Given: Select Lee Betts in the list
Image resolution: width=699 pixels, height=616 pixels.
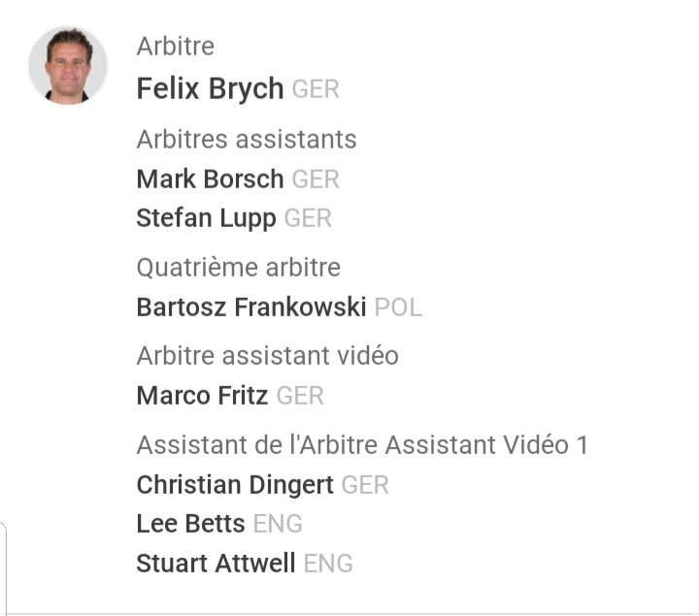Looking at the screenshot, I should point(190,524).
